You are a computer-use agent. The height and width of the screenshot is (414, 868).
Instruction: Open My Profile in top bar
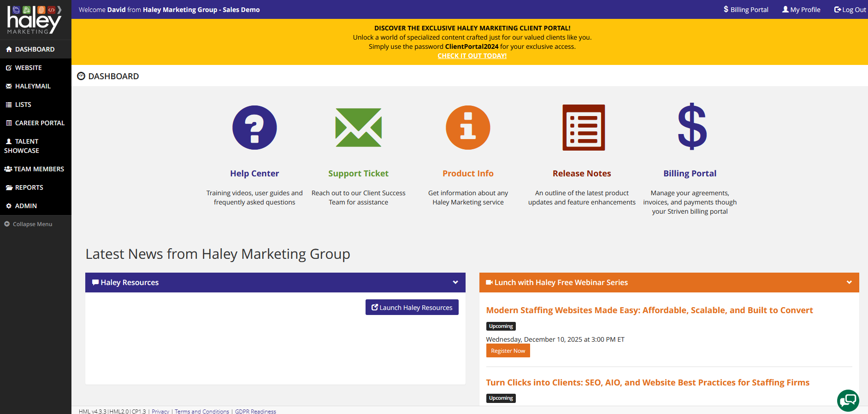coord(801,10)
